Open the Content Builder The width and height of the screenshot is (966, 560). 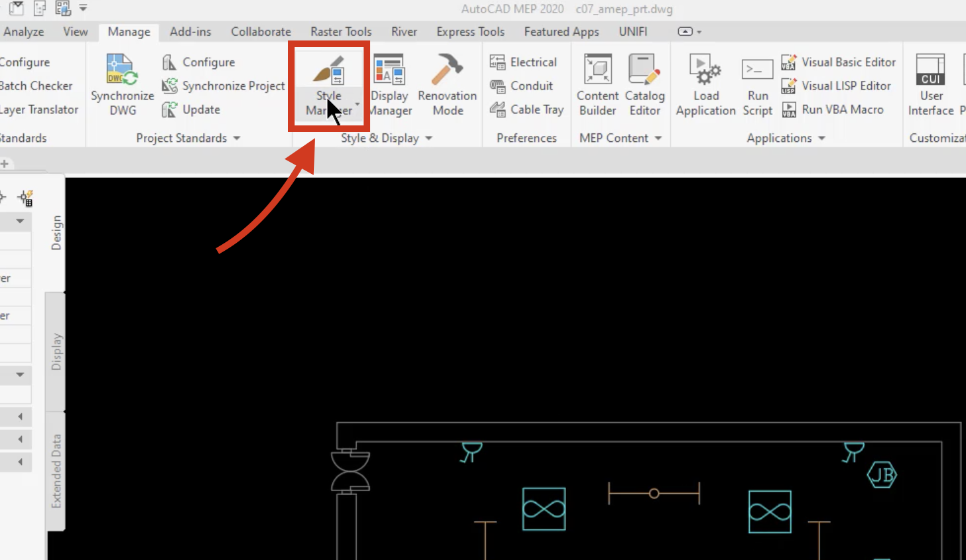coord(598,85)
